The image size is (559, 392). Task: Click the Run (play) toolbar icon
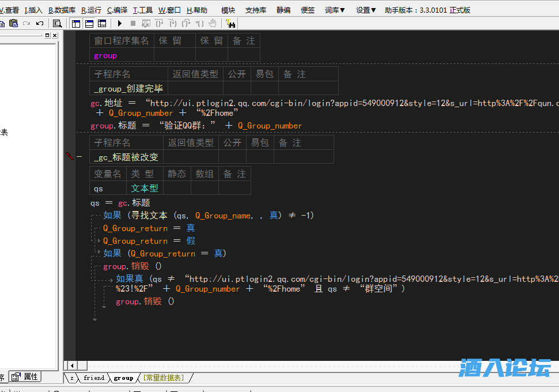click(120, 24)
